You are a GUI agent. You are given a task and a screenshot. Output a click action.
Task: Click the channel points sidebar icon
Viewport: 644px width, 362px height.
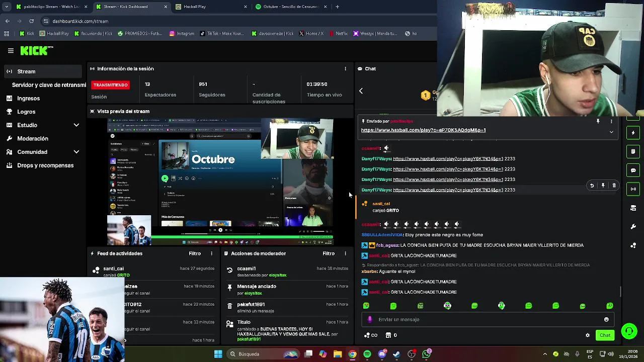pyautogui.click(x=633, y=245)
